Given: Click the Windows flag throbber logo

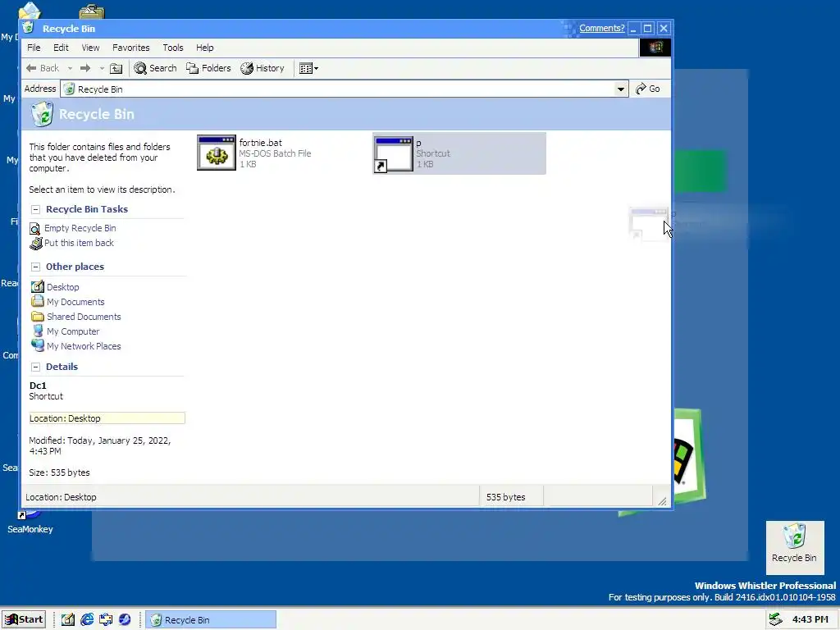Looking at the screenshot, I should tap(655, 48).
